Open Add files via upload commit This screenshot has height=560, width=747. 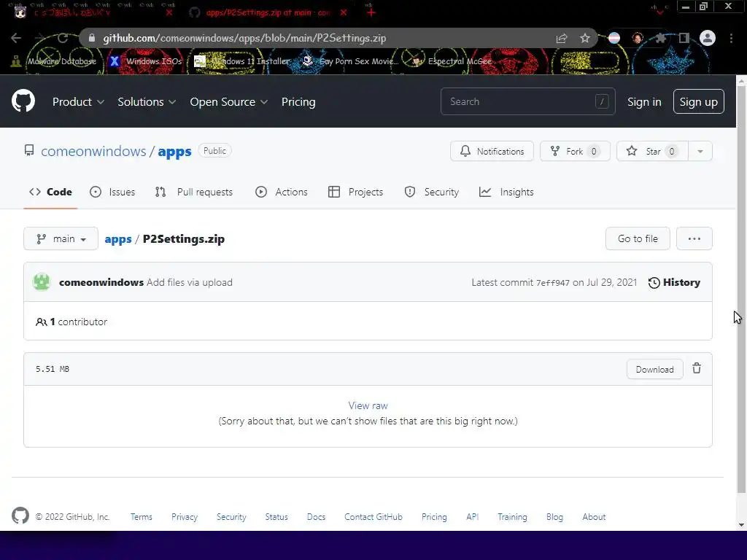[x=190, y=282]
